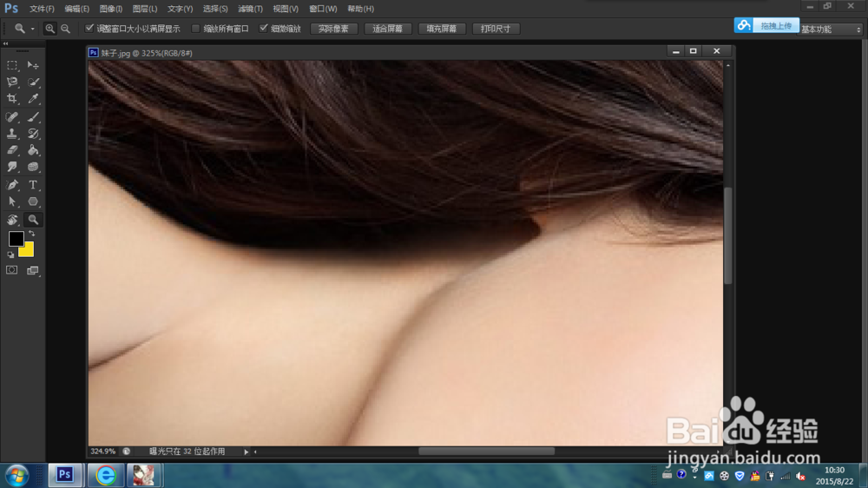Click the status bar document icon

click(126, 452)
